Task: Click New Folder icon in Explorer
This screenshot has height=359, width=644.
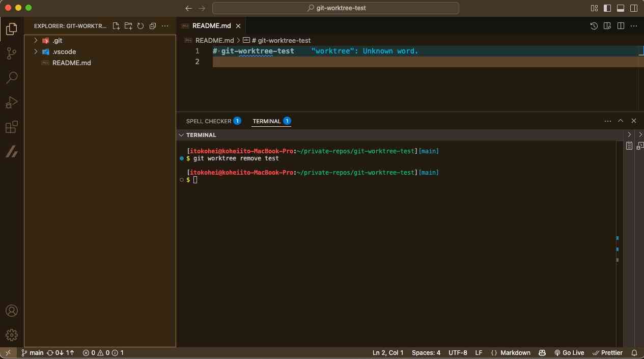Action: point(128,26)
